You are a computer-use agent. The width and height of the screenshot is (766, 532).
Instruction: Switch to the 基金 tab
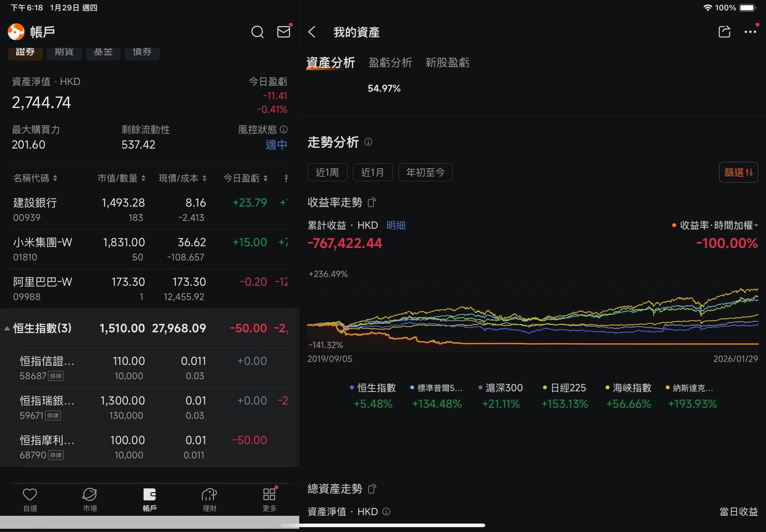coord(103,52)
